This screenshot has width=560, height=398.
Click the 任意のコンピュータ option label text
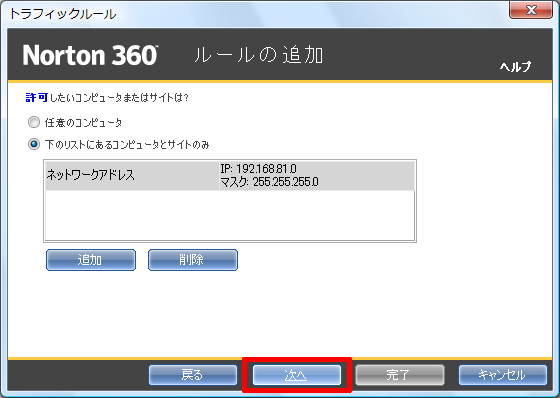[83, 123]
